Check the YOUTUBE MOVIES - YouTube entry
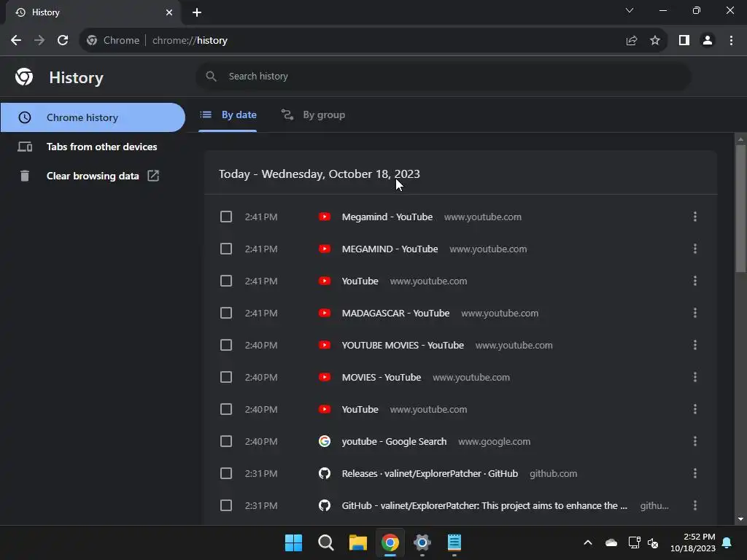 click(x=226, y=345)
